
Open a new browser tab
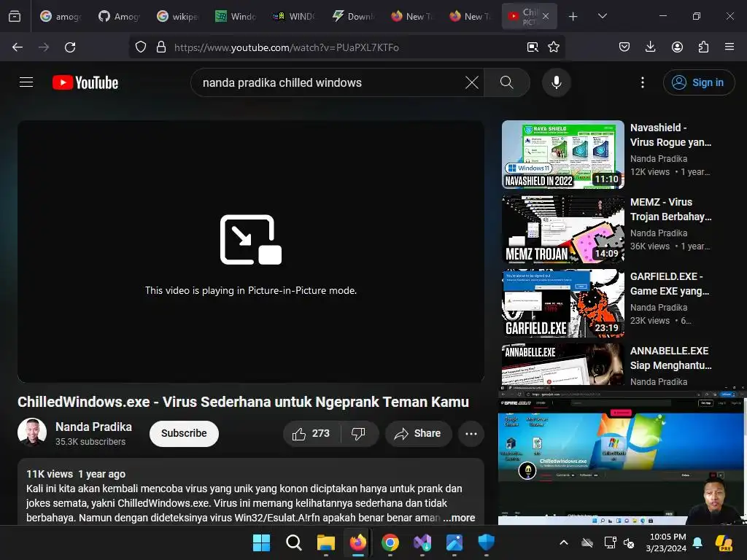573,16
